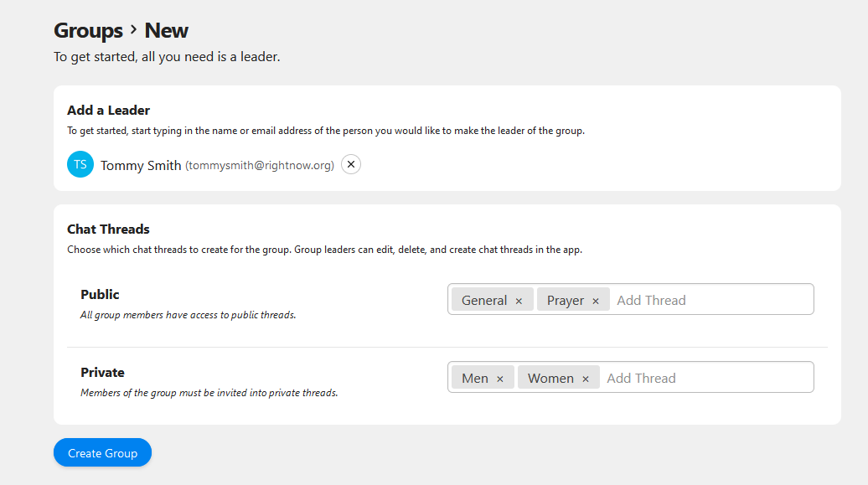868x485 pixels.
Task: Click the Women thread tag label
Action: point(550,378)
